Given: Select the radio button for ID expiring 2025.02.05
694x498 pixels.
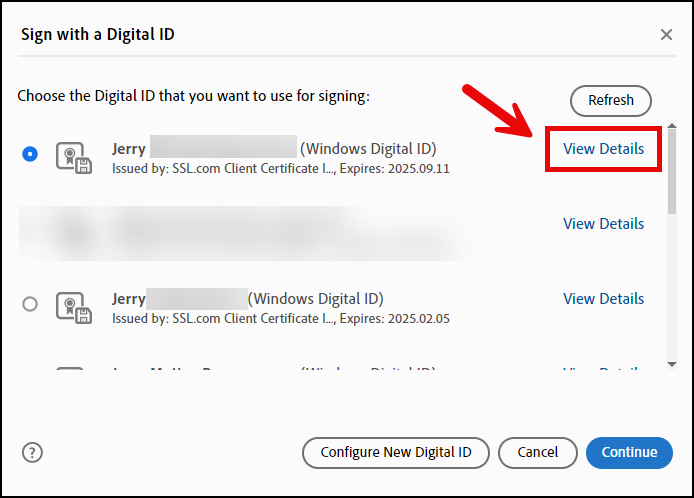Looking at the screenshot, I should coord(30,304).
